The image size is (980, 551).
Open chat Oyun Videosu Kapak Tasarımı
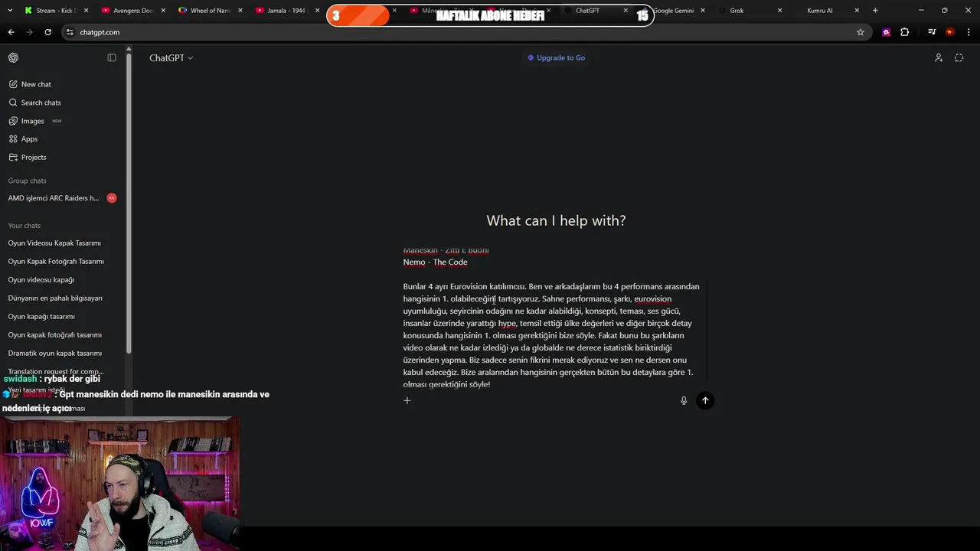pyautogui.click(x=54, y=243)
